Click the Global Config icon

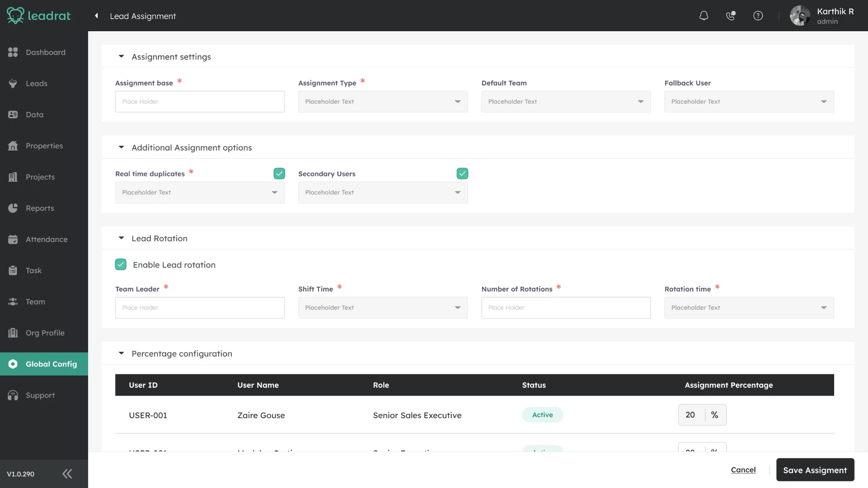(13, 364)
